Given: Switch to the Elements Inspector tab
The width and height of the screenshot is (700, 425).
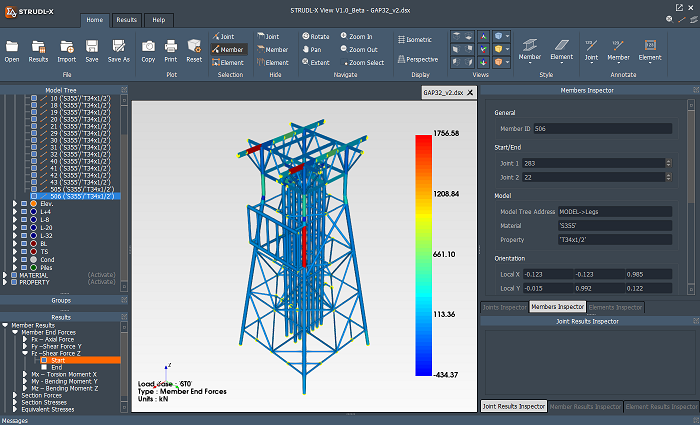Looking at the screenshot, I should point(615,307).
